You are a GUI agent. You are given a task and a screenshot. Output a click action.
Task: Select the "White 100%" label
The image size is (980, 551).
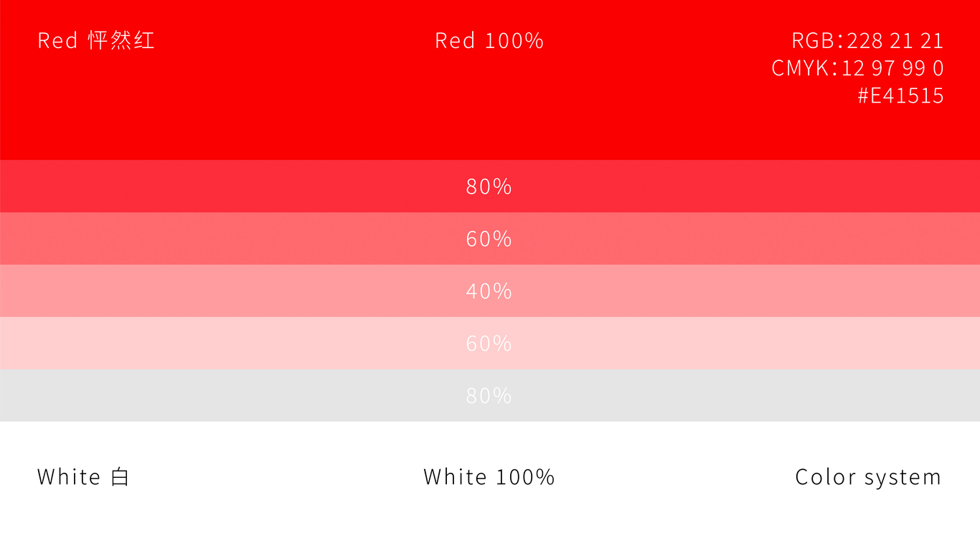489,477
